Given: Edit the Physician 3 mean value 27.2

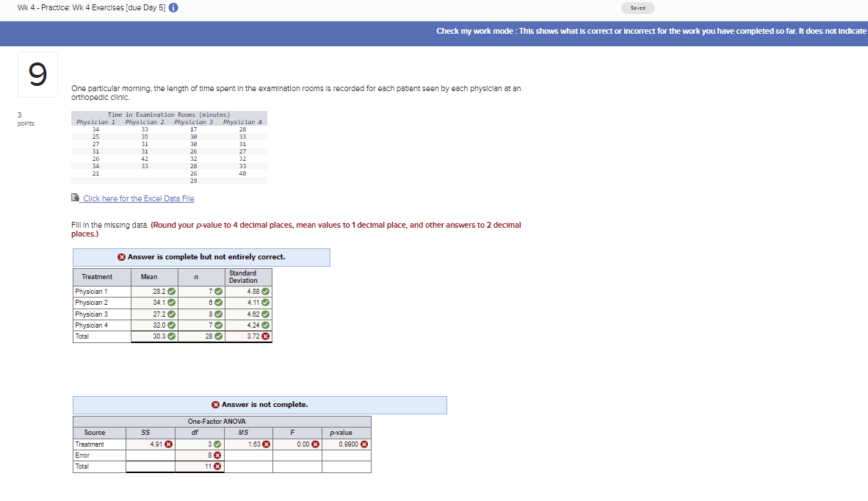Looking at the screenshot, I should pos(154,314).
